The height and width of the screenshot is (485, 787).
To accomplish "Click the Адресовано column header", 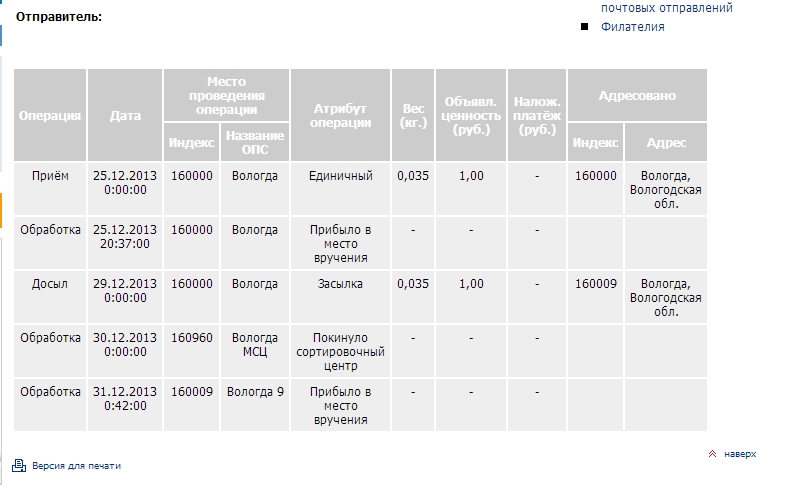I will point(637,96).
